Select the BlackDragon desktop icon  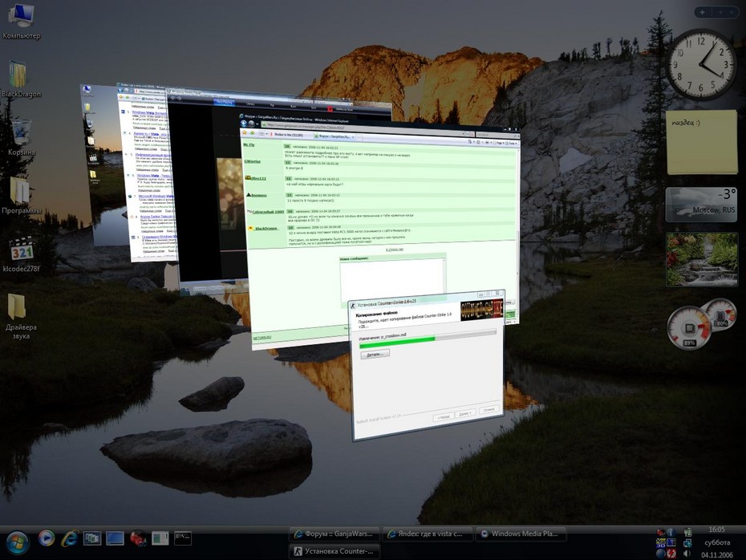click(x=21, y=79)
